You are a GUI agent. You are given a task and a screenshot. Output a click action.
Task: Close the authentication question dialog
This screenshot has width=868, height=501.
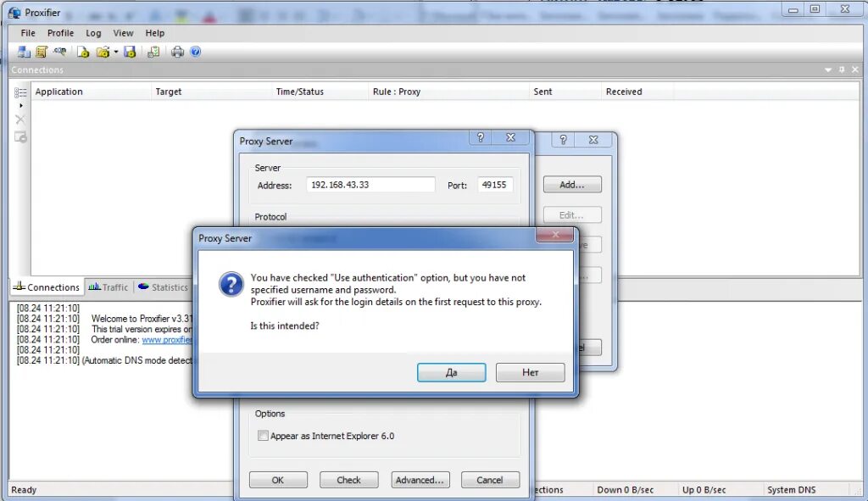click(x=554, y=235)
